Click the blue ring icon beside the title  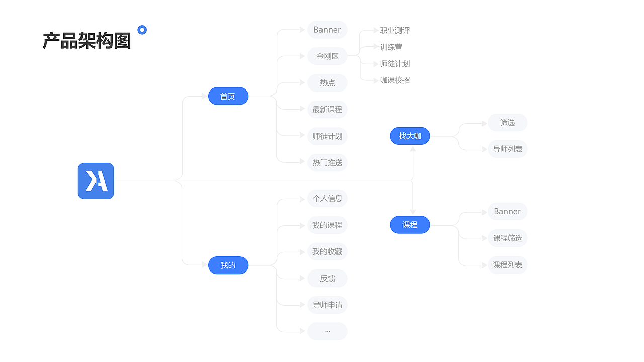142,30
